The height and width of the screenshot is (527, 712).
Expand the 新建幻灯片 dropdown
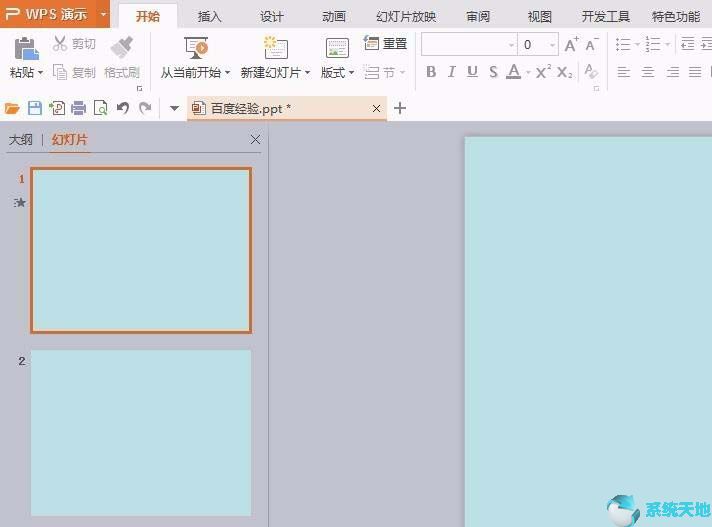(307, 72)
